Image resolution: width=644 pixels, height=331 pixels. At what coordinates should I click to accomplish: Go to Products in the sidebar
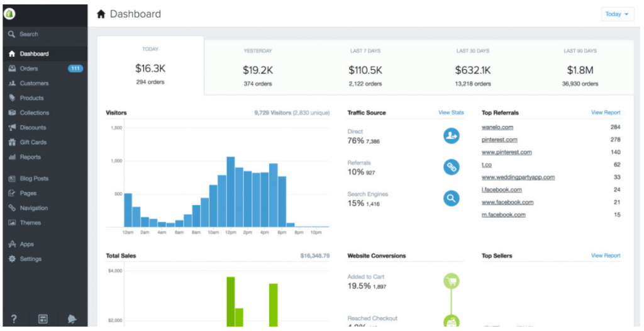click(x=31, y=98)
